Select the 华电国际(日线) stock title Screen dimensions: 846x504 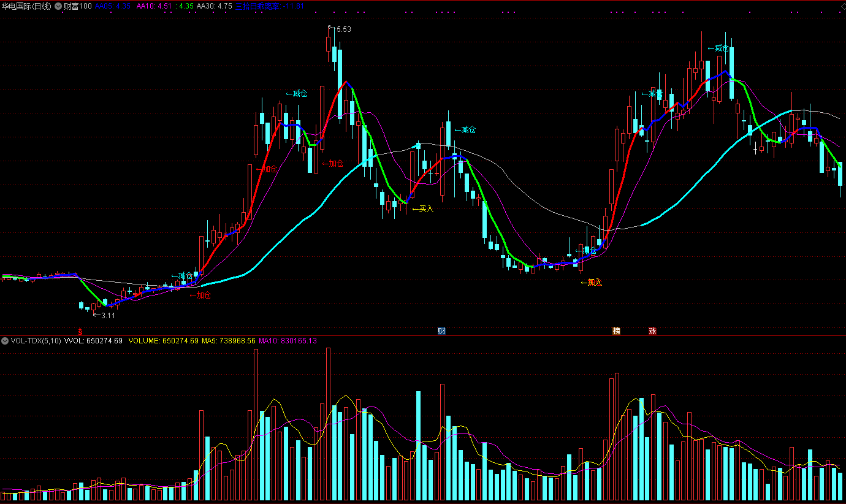point(27,6)
